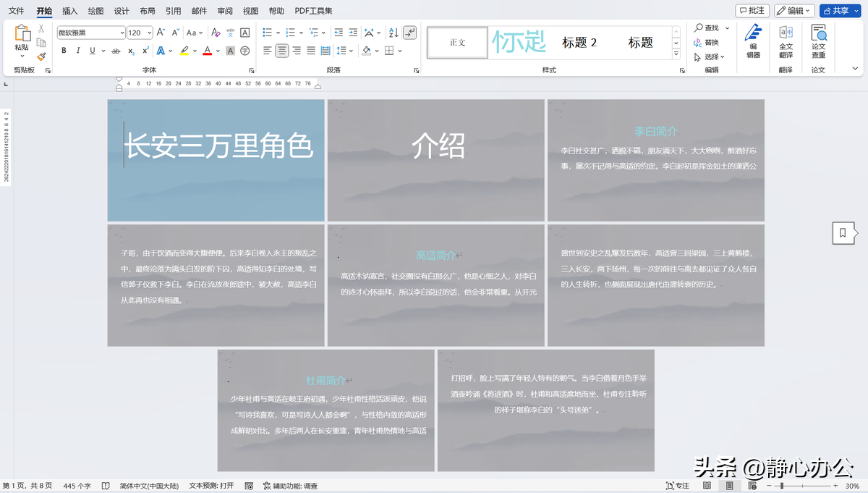Click the spelling check book icon in status bar
868x493 pixels.
click(106, 486)
